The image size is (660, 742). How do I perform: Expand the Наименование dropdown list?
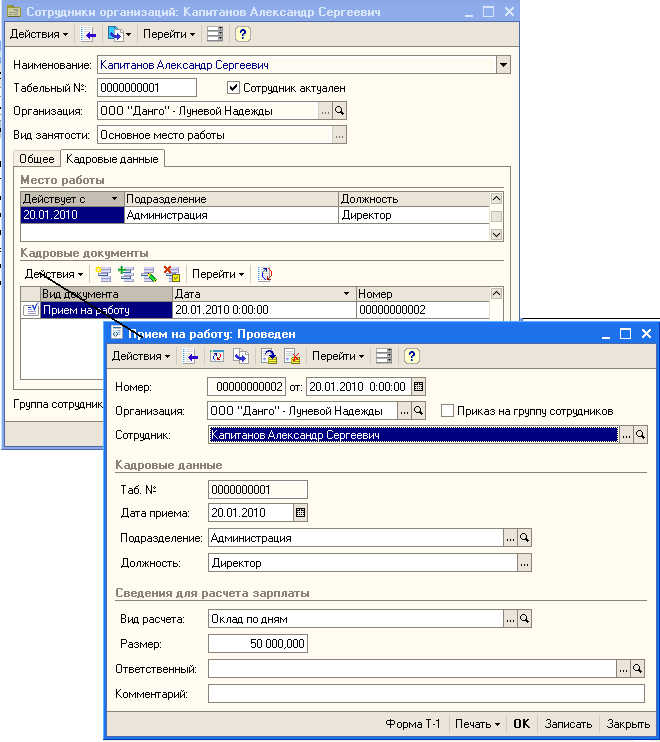(x=502, y=66)
